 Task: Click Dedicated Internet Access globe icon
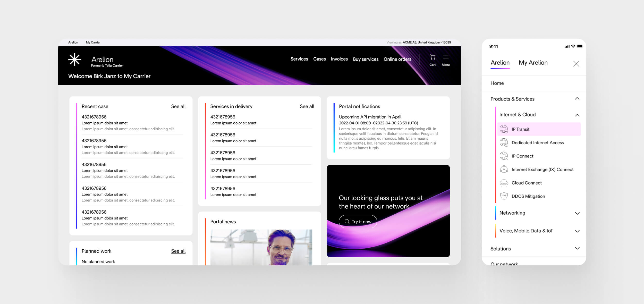coord(504,142)
